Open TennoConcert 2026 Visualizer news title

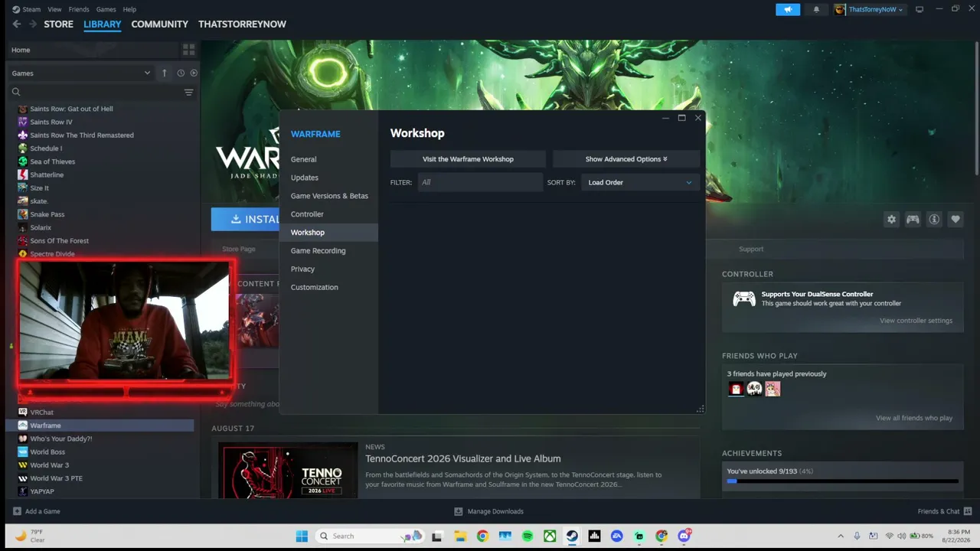click(463, 459)
